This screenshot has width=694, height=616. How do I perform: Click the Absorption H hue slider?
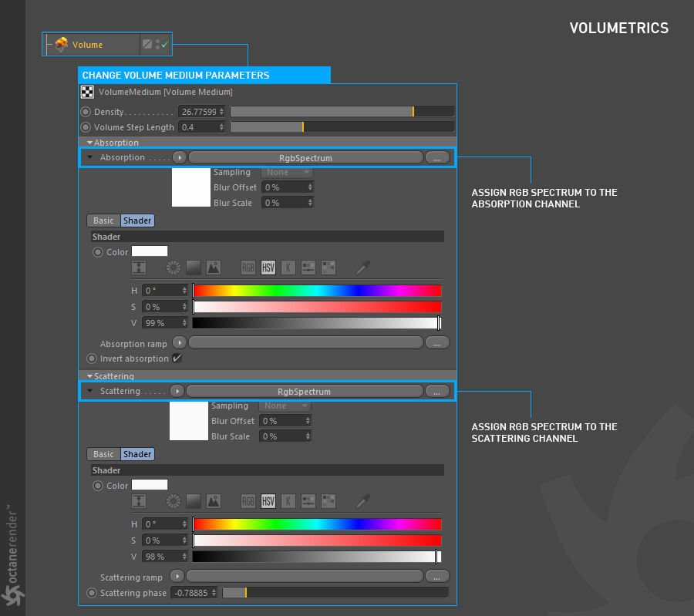tap(317, 291)
